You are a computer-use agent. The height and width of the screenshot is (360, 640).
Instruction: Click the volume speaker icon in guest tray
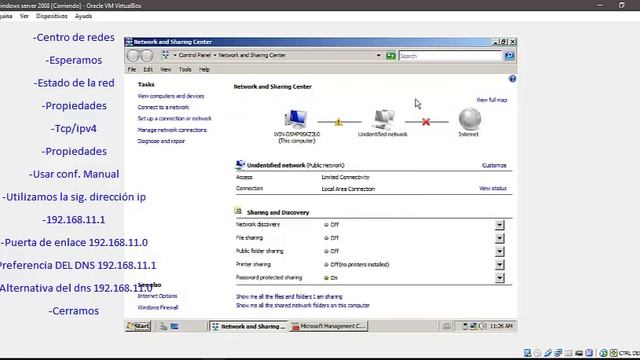483,326
